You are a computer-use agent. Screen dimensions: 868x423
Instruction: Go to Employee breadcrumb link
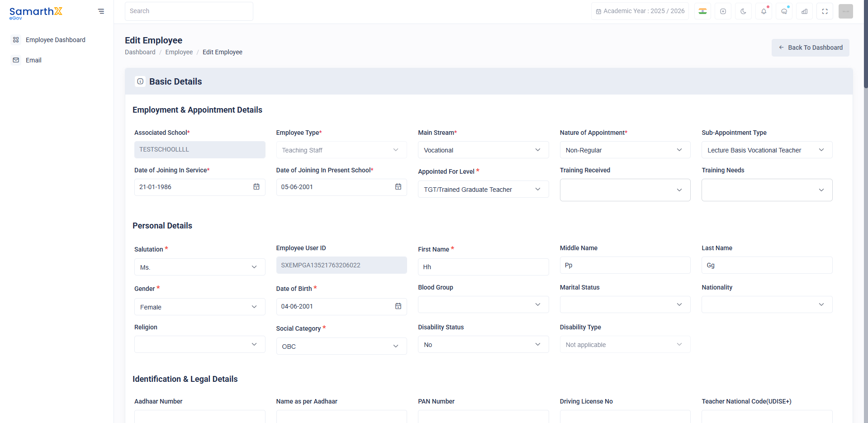pyautogui.click(x=179, y=52)
